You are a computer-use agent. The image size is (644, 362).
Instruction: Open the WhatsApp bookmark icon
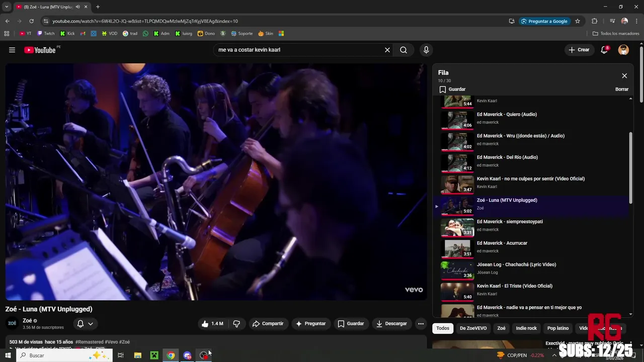(x=146, y=34)
